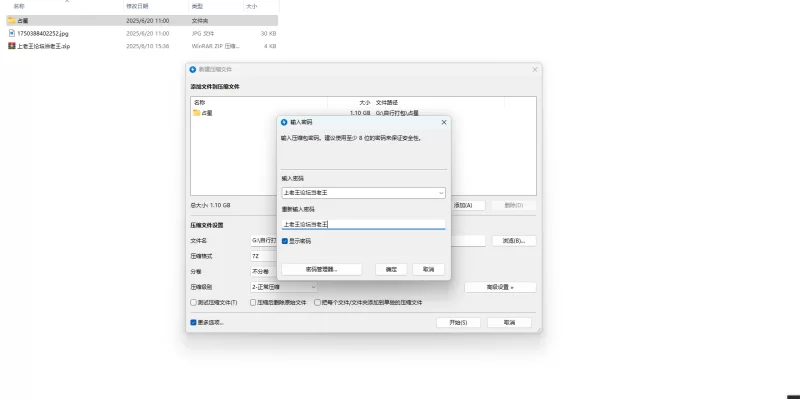Sort Explorer list by 名称 column

coord(19,6)
